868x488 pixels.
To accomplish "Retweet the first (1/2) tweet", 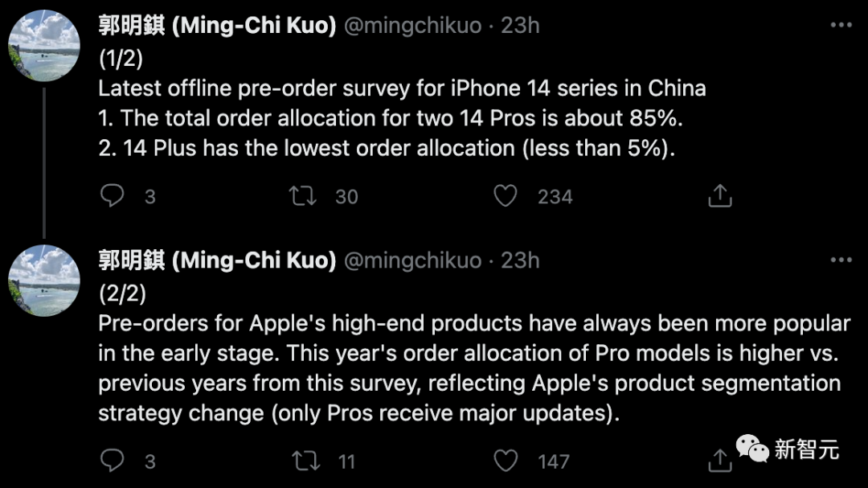I will click(304, 196).
